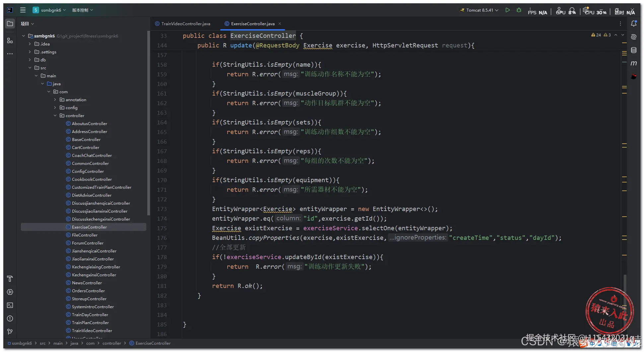Open the Build hammer tool window
Viewport: 644px width, 352px height.
(x=10, y=279)
